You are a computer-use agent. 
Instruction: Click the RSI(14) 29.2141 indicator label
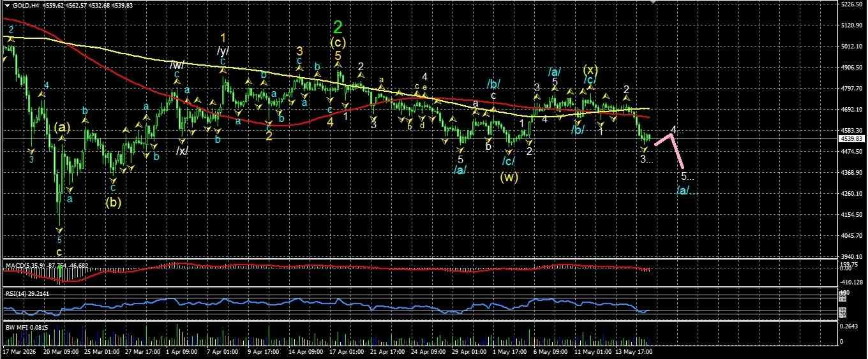pos(26,295)
